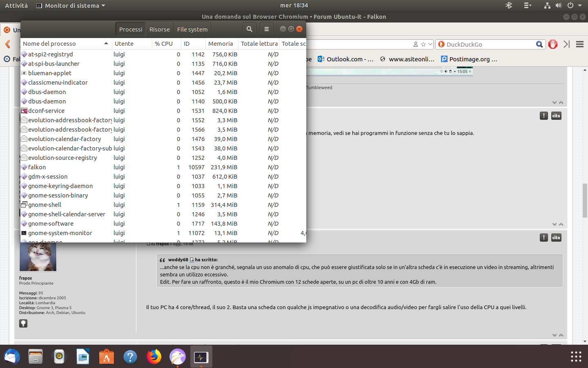This screenshot has height=368, width=588.
Task: Show the applications grid
Action: [576, 357]
